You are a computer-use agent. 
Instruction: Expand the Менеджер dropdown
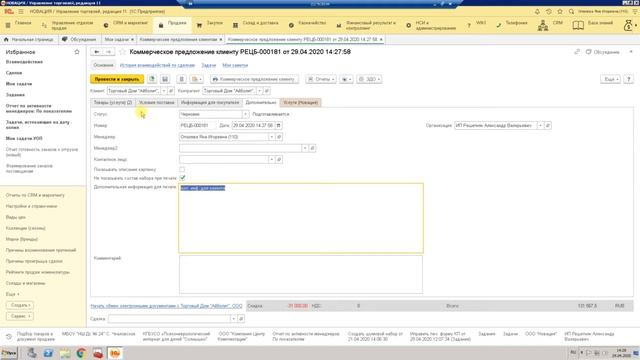[x=271, y=137]
